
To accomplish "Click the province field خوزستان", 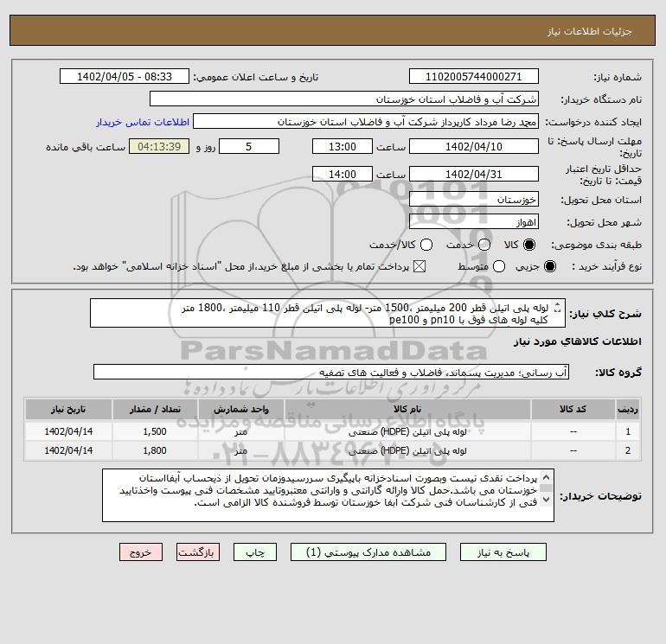I will tap(474, 200).
